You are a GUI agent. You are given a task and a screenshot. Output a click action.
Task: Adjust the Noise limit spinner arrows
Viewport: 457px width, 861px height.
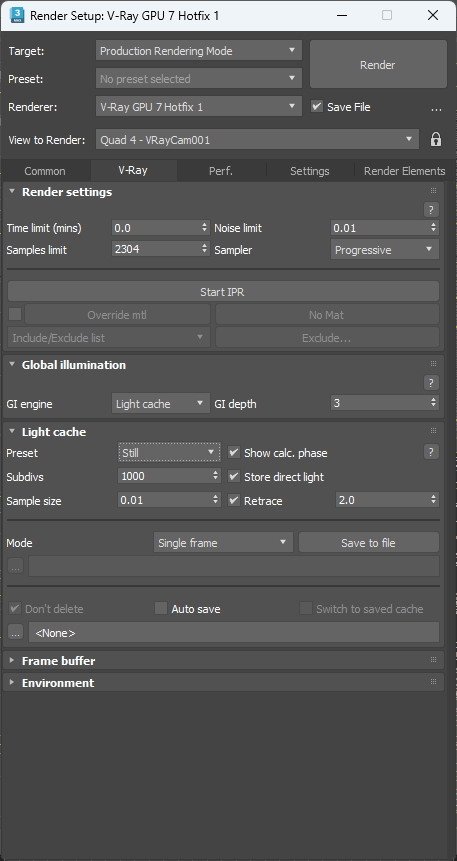[x=434, y=227]
